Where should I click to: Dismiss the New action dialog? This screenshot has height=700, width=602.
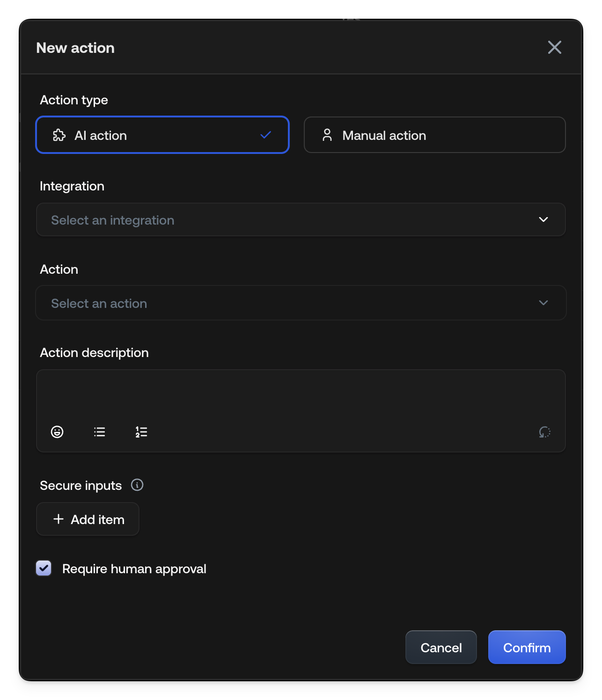pyautogui.click(x=554, y=47)
